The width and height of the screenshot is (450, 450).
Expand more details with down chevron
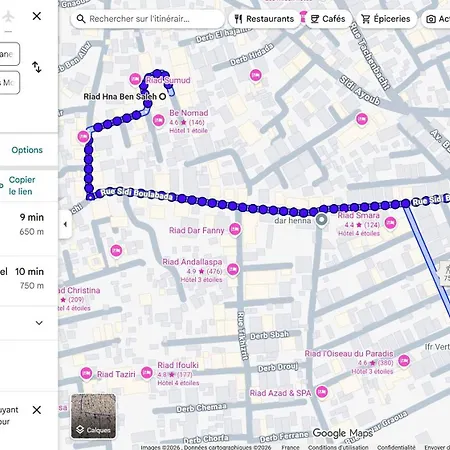39,323
